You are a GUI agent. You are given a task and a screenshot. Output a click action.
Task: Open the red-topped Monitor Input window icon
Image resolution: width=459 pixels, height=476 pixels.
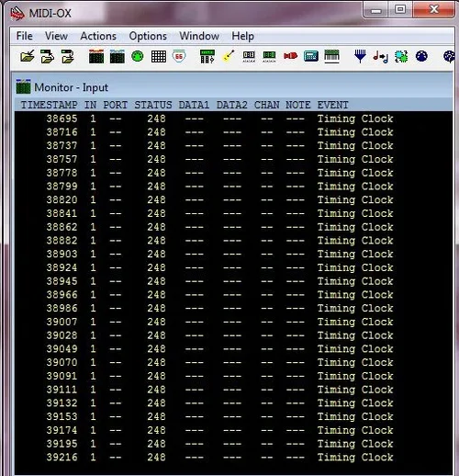[x=96, y=56]
